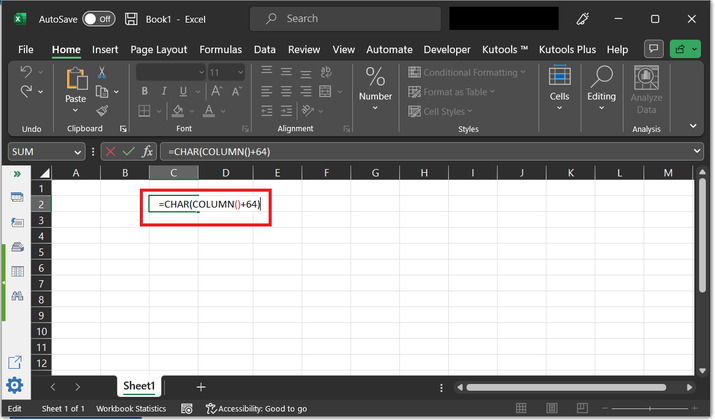Click the Paste button

click(76, 90)
